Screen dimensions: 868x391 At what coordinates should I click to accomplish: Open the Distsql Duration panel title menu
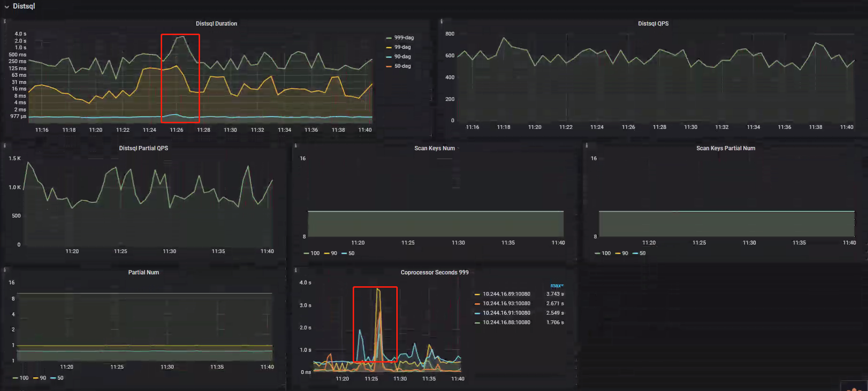(x=216, y=24)
